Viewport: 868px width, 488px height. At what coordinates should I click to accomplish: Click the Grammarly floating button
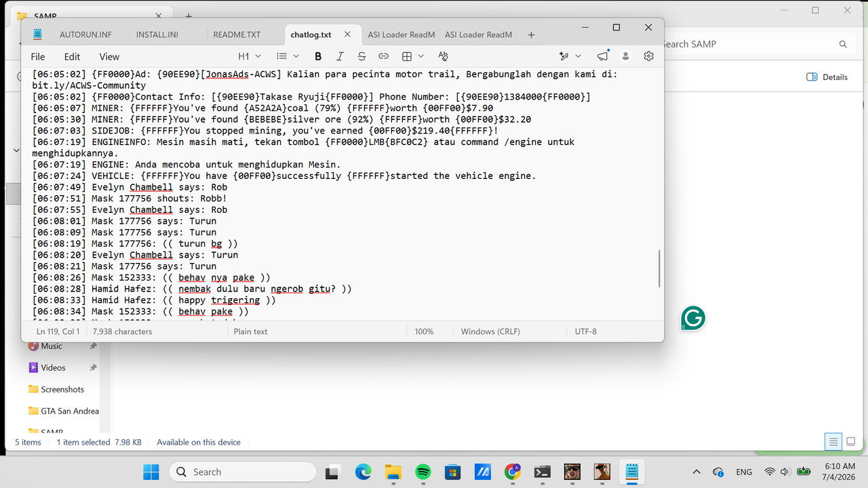pyautogui.click(x=693, y=317)
